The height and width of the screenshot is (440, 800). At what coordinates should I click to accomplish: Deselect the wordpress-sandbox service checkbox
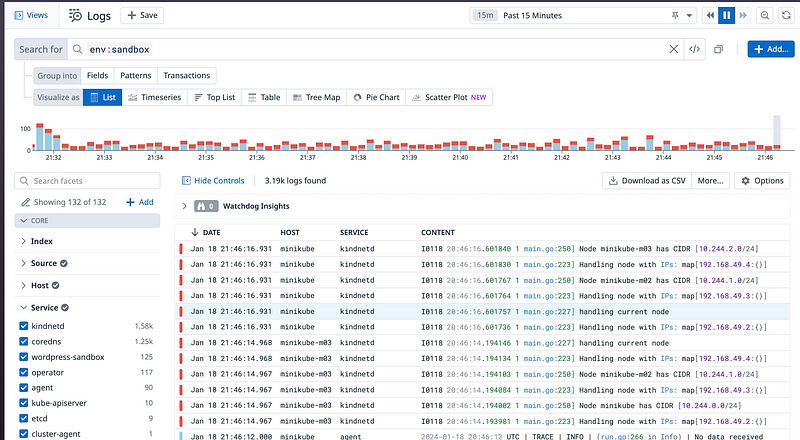click(24, 356)
